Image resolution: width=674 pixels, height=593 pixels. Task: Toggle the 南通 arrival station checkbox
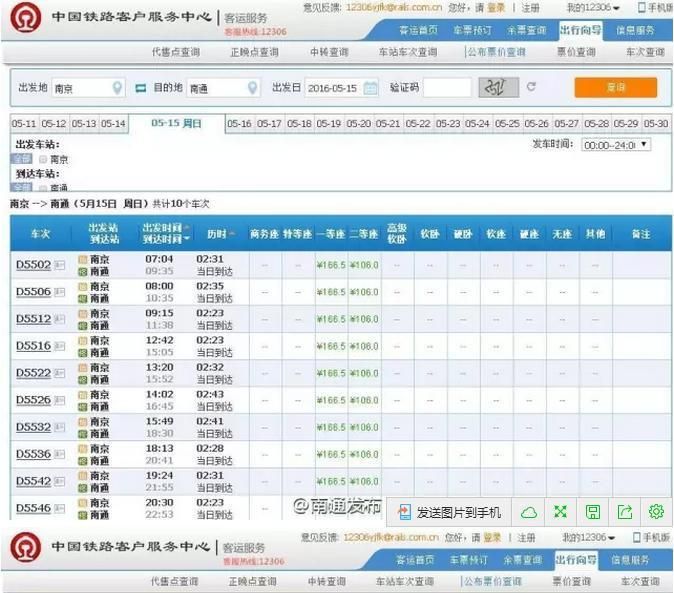click(x=43, y=188)
